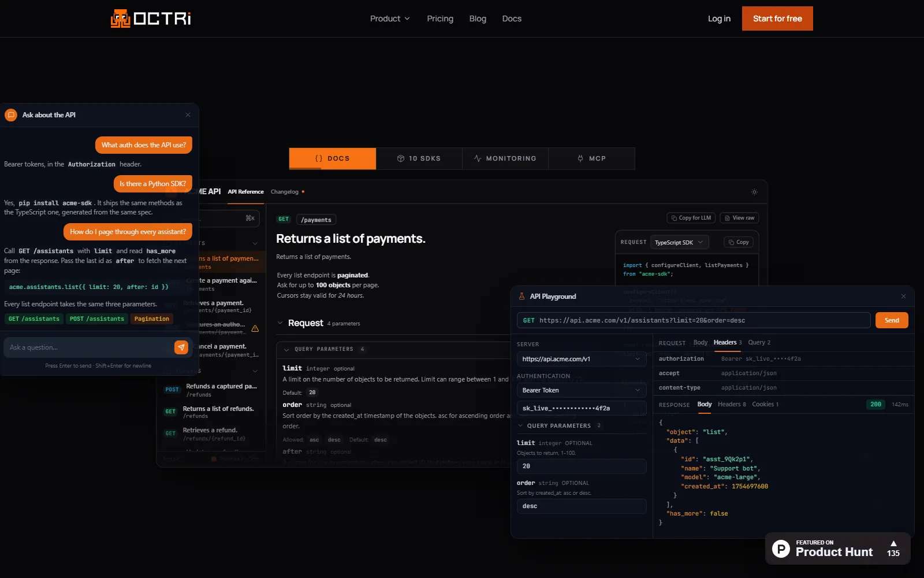Close the API Playground panel

pyautogui.click(x=903, y=297)
